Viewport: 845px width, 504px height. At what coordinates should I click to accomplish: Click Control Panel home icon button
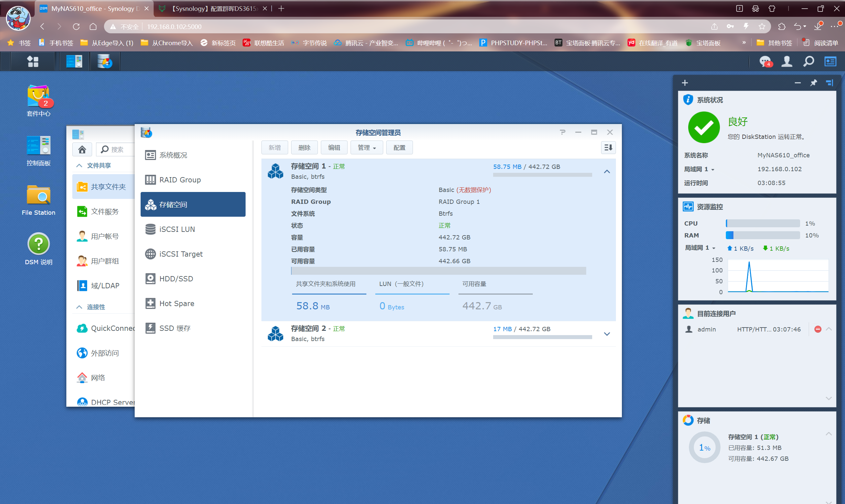click(82, 149)
